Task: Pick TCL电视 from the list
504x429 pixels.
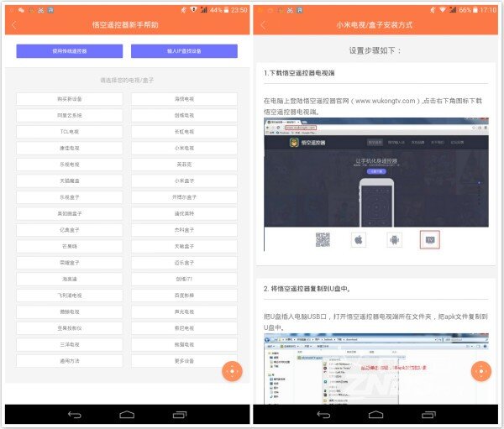Action: (70, 132)
